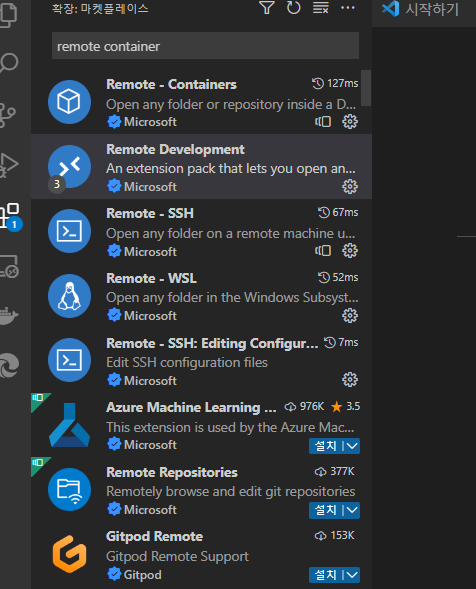Click remote indicator icon on Remote - Containers
Viewport: 476px width, 589px height.
click(323, 122)
